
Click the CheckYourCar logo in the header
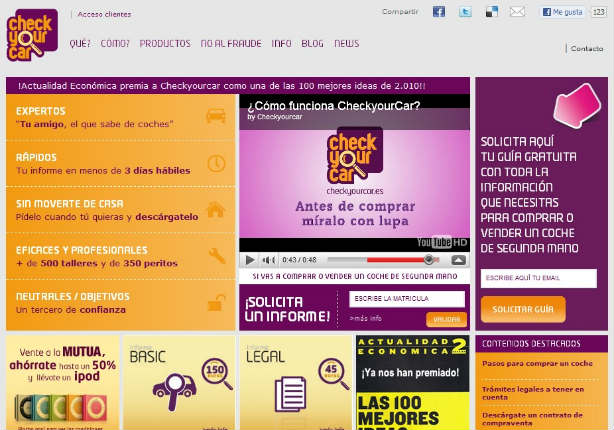[x=32, y=34]
